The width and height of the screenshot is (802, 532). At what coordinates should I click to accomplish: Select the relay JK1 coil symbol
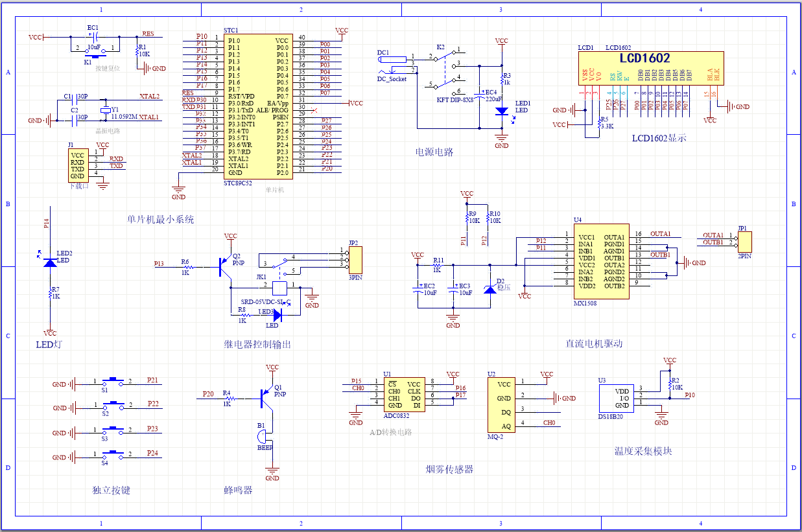(x=279, y=287)
